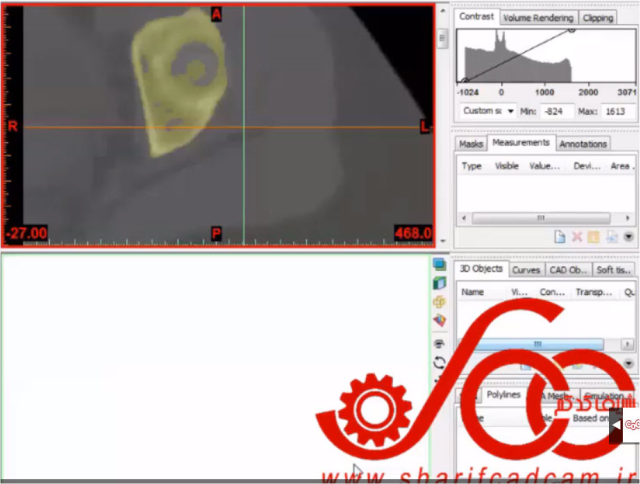Click the New measurement page icon
Screen dimensions: 640x484
560,237
